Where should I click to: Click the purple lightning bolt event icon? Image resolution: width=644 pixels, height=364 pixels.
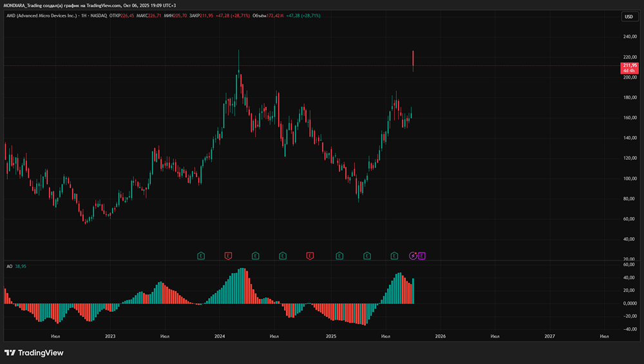[413, 256]
